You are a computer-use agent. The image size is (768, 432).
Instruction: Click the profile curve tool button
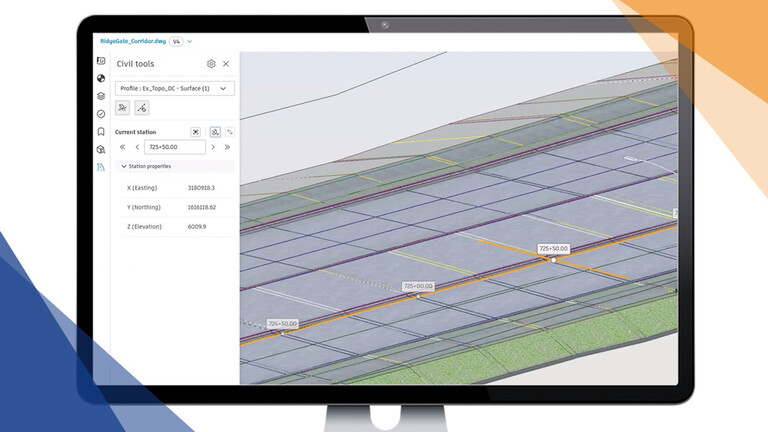(142, 108)
